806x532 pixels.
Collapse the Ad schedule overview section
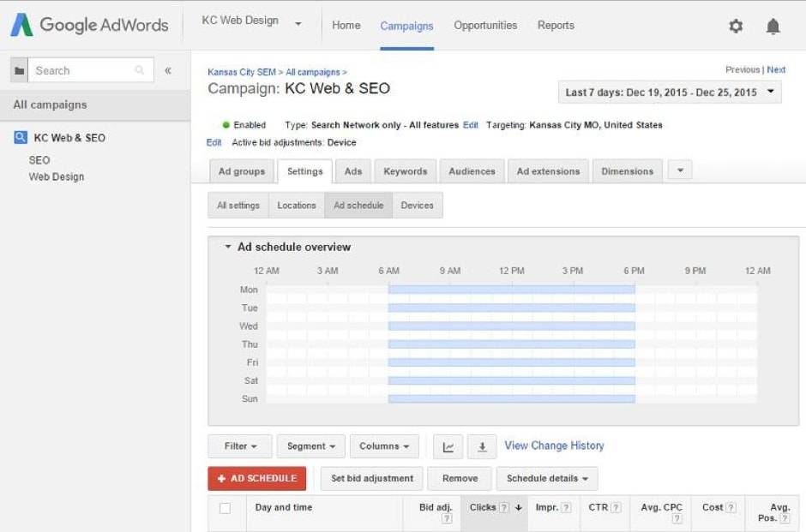click(228, 247)
